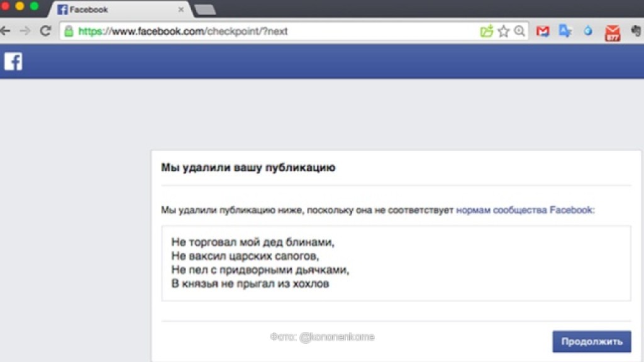Click the blue droplet extension icon
644x362 pixels.
click(588, 31)
